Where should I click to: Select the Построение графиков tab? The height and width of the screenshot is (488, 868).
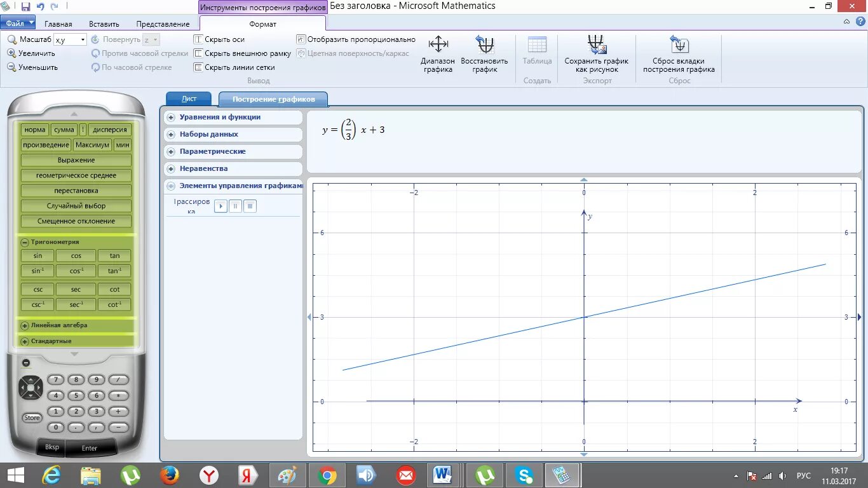pyautogui.click(x=273, y=99)
